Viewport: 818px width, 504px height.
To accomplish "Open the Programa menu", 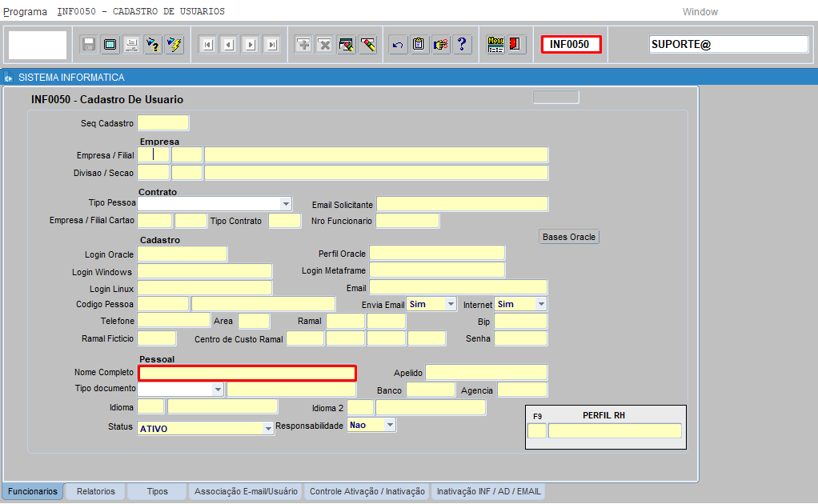I will click(x=25, y=11).
